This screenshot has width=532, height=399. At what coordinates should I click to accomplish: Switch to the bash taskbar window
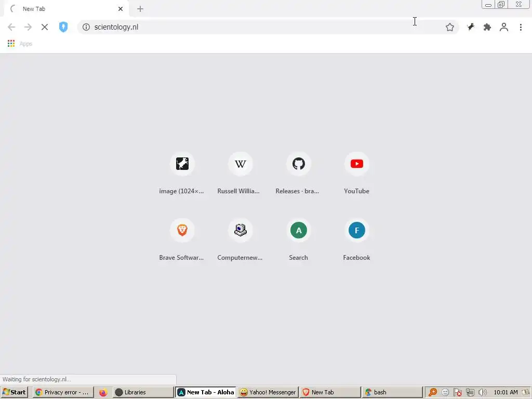click(393, 392)
